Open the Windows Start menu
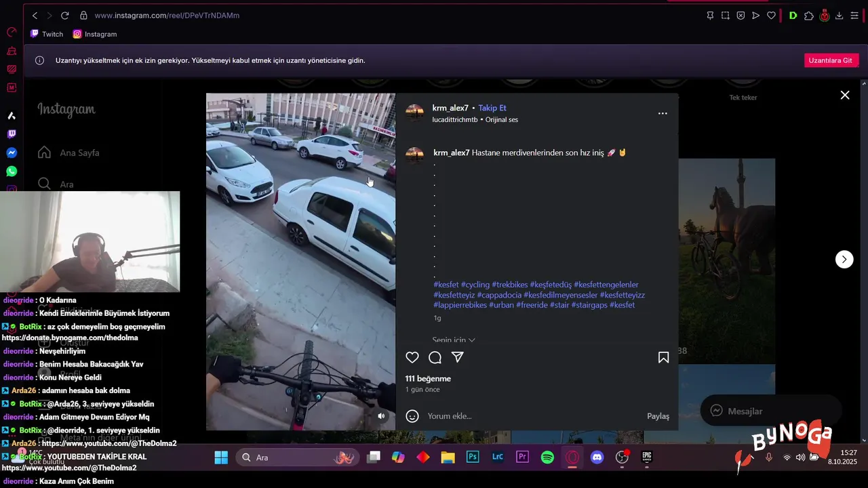868x488 pixels. coord(221,457)
